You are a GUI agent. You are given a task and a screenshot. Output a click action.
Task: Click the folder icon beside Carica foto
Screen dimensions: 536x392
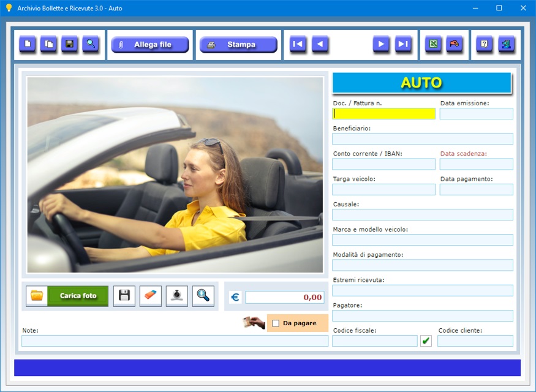click(37, 296)
